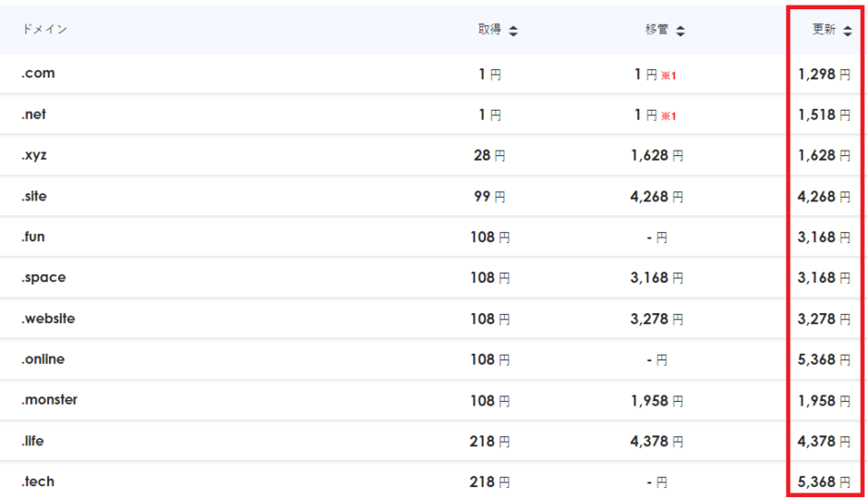The height and width of the screenshot is (498, 868).
Task: Choose the .online domain entry
Action: coord(42,358)
